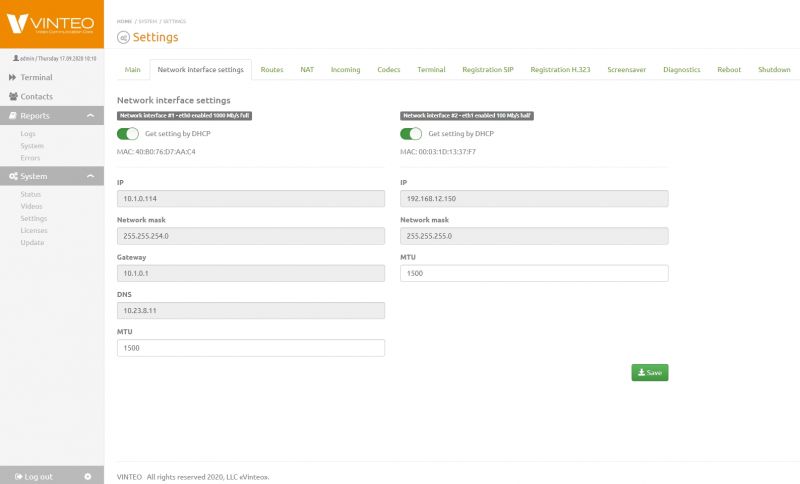Click the network mask field 255.255.254.0
The height and width of the screenshot is (484, 800).
click(251, 236)
